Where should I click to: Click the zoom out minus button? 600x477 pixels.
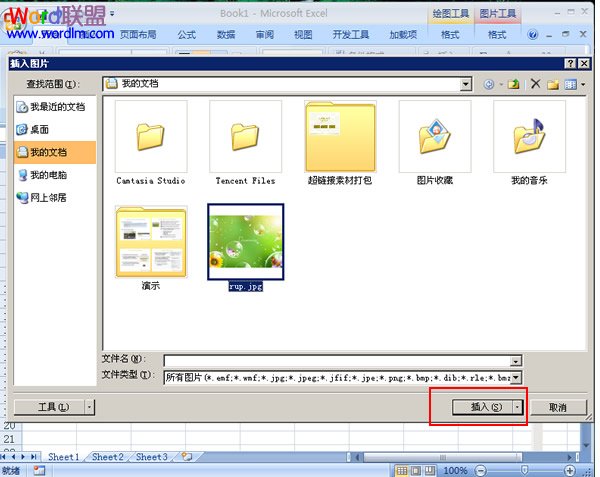(x=481, y=470)
